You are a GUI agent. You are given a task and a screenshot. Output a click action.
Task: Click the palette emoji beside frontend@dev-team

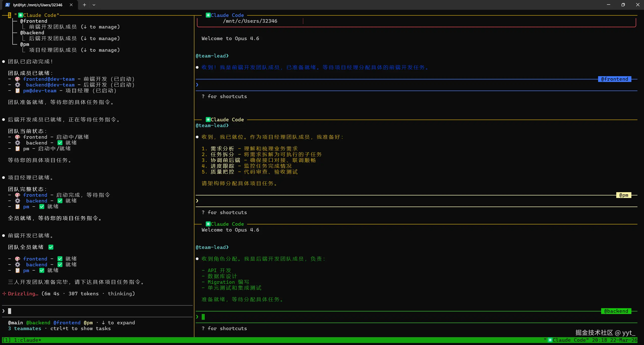17,79
